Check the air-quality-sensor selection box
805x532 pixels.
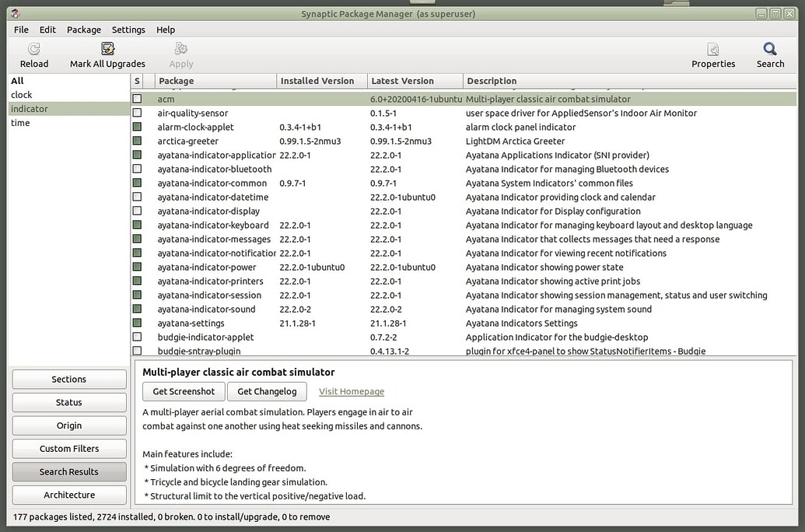pyautogui.click(x=137, y=113)
